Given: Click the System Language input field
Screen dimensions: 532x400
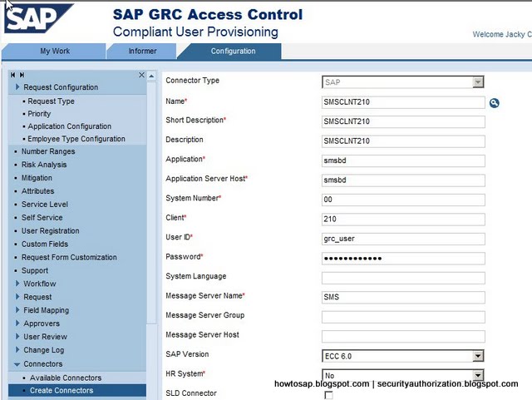Looking at the screenshot, I should [x=403, y=278].
